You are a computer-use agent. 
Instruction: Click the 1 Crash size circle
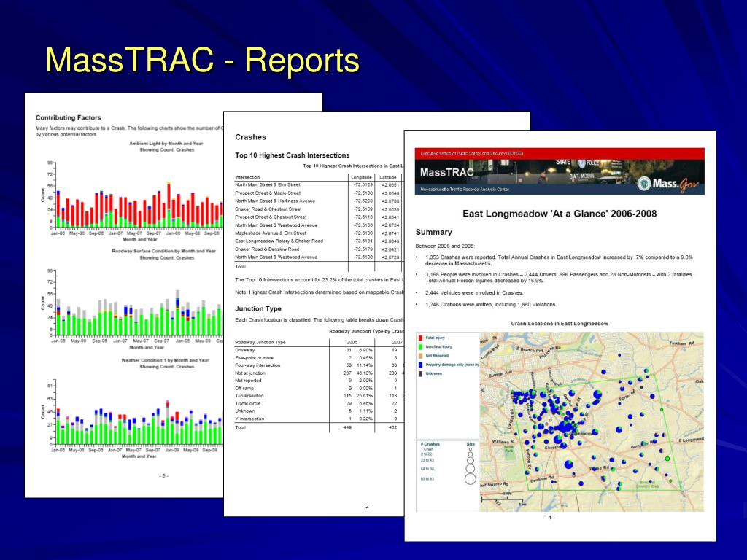(x=471, y=449)
